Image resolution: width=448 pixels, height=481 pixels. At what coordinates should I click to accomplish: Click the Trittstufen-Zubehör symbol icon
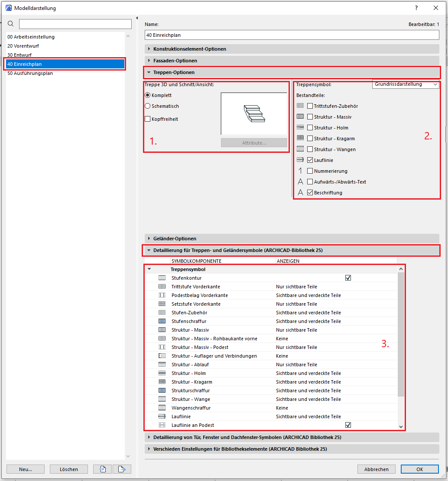(300, 106)
